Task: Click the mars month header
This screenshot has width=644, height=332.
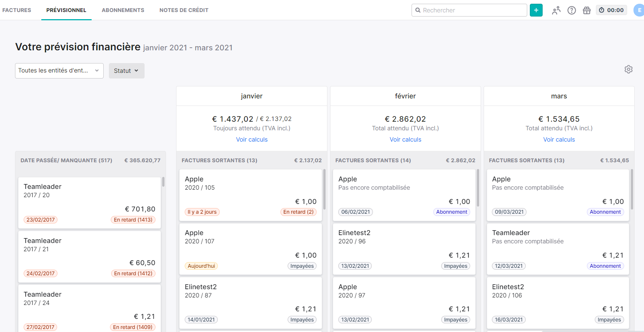Action: click(x=559, y=96)
